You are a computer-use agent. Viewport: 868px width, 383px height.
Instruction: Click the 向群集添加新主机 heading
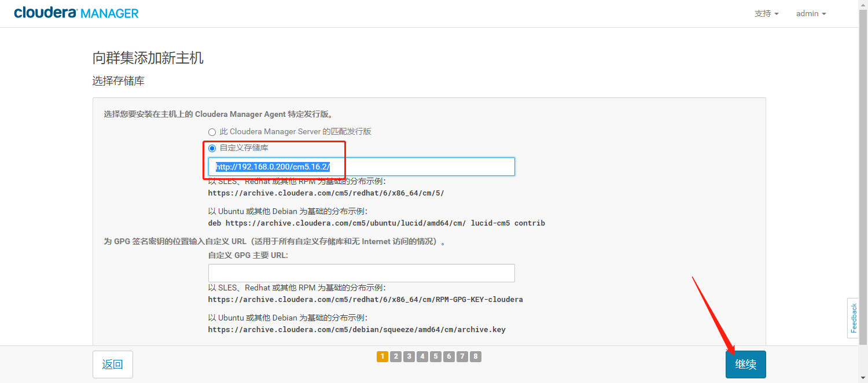pyautogui.click(x=148, y=58)
